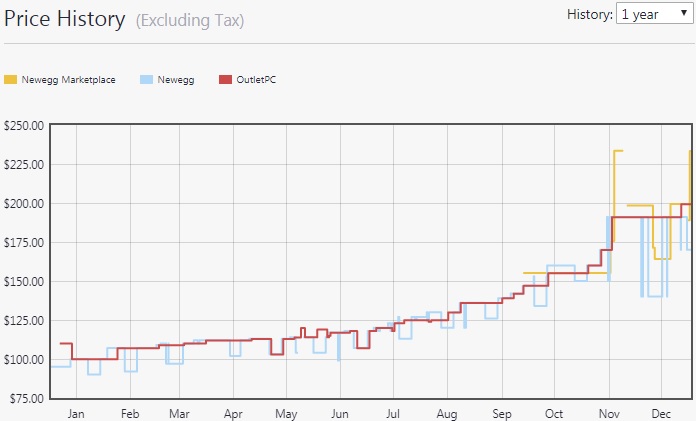Click the Jan month label
This screenshot has height=421, width=696.
[75, 412]
